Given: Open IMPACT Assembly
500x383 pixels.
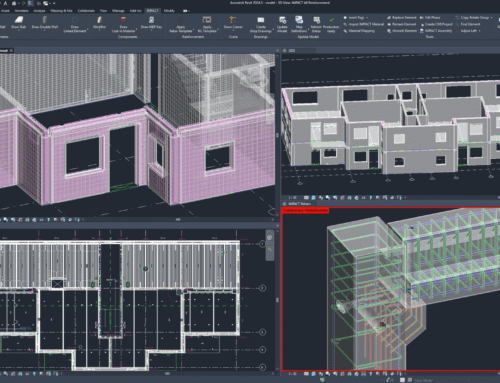Looking at the screenshot, I should click(436, 31).
